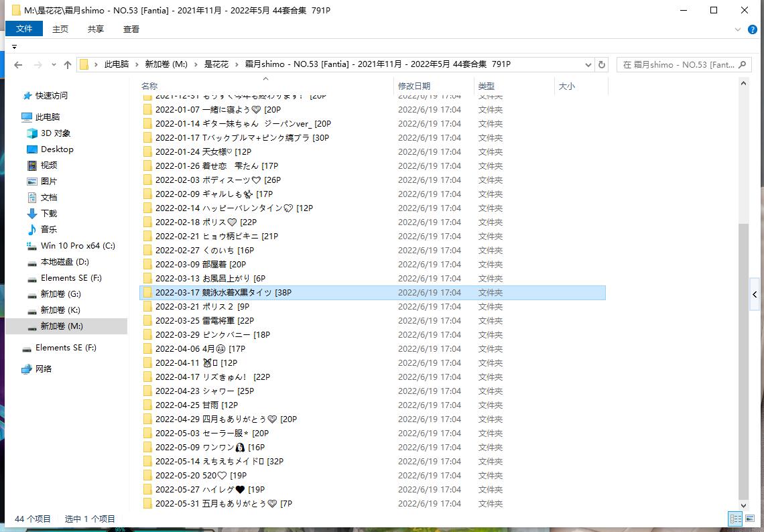Switch to large icons view layout
764x532 pixels.
(751, 519)
